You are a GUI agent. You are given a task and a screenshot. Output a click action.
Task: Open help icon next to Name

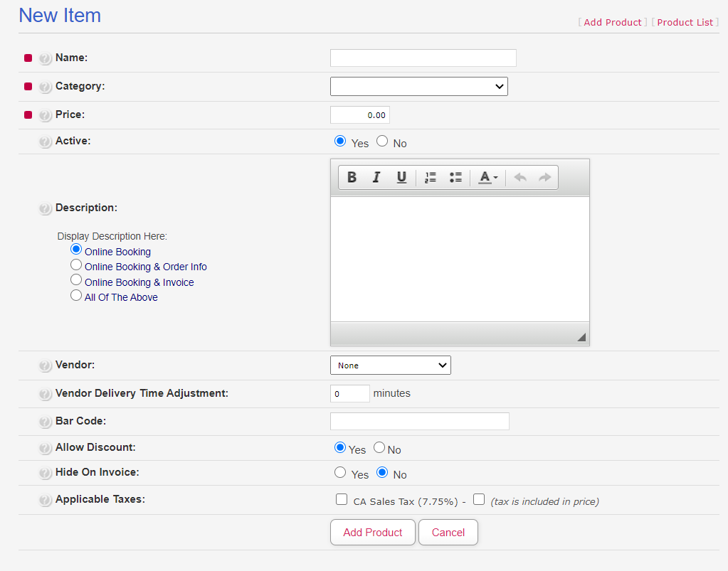tap(45, 58)
